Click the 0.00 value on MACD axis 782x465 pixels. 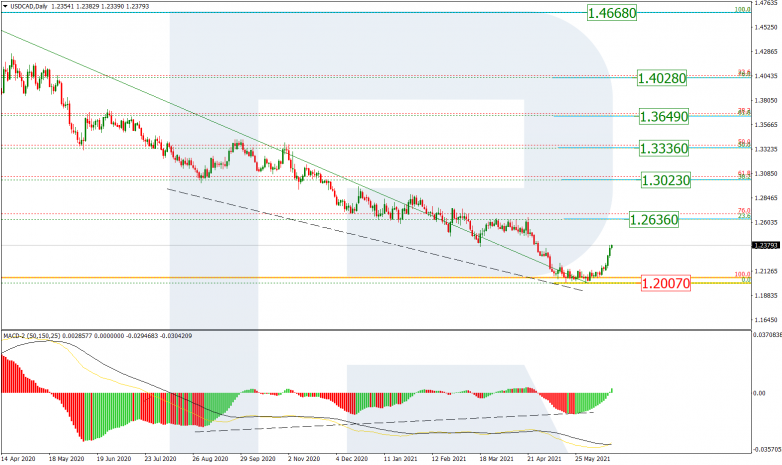tap(759, 393)
